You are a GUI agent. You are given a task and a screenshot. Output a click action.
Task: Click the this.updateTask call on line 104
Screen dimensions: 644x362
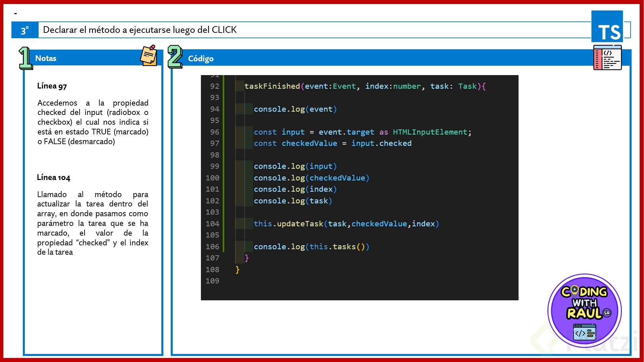[288, 224]
